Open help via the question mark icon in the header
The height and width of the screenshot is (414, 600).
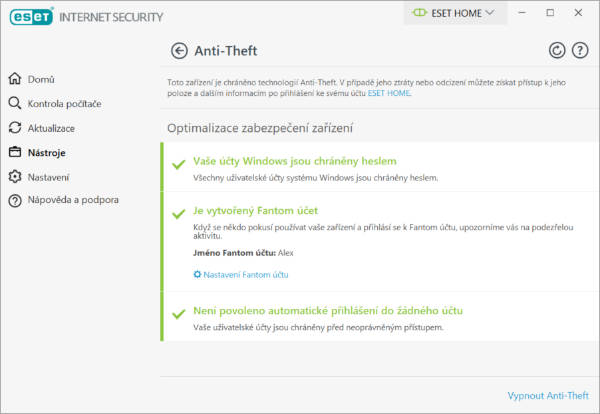[x=580, y=51]
